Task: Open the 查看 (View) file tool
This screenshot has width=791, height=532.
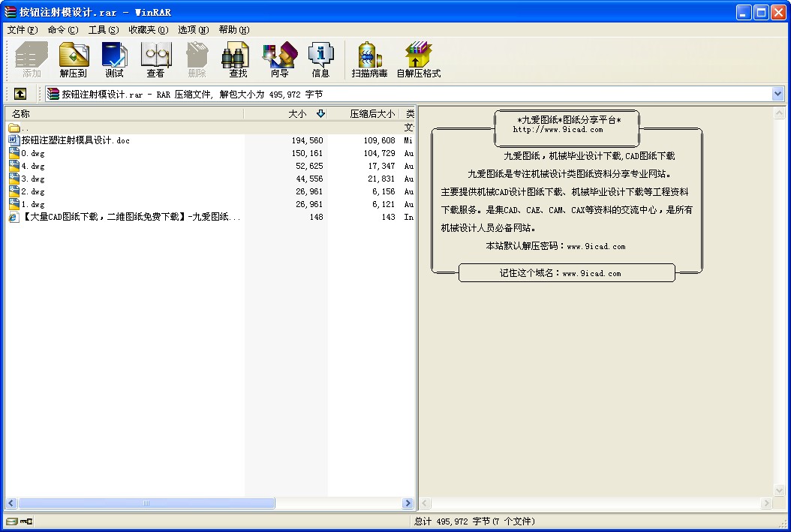Action: click(x=155, y=59)
